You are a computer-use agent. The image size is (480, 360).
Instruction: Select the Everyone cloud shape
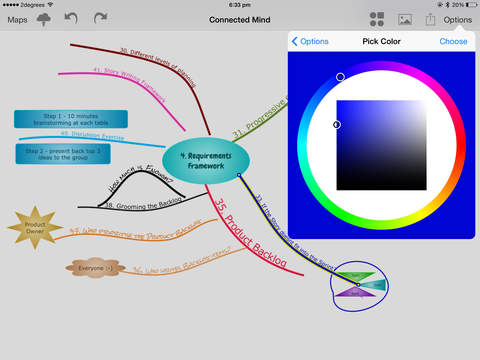(x=95, y=268)
